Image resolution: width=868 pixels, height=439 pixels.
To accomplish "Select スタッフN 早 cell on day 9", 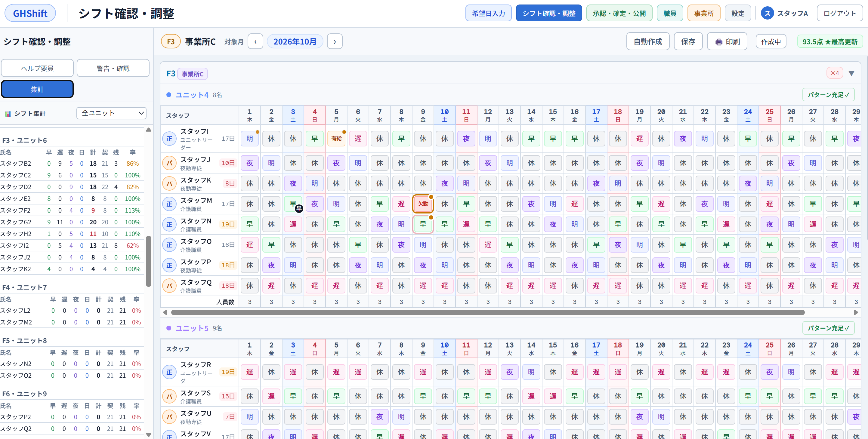I will tap(423, 225).
